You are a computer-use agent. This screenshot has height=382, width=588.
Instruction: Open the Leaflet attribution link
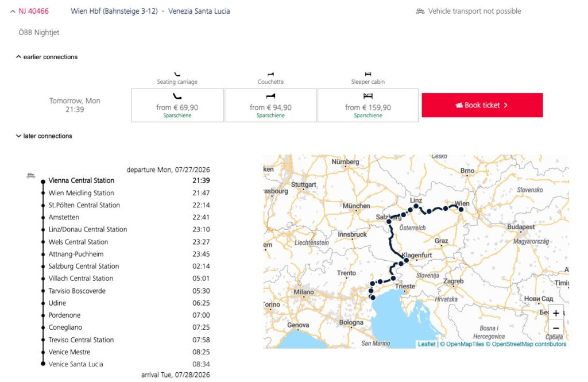(427, 344)
